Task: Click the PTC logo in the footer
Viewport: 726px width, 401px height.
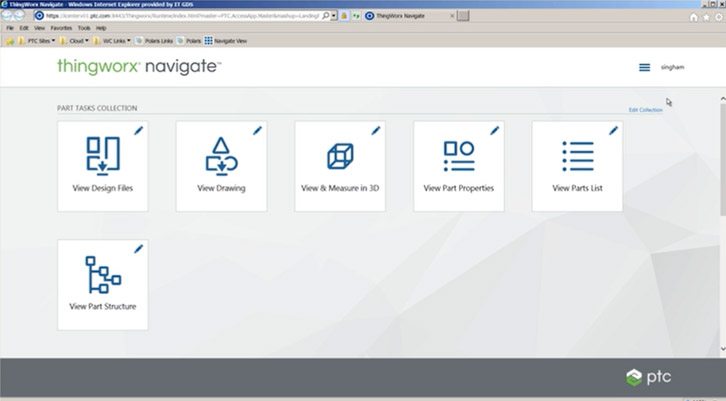Action: (x=648, y=377)
